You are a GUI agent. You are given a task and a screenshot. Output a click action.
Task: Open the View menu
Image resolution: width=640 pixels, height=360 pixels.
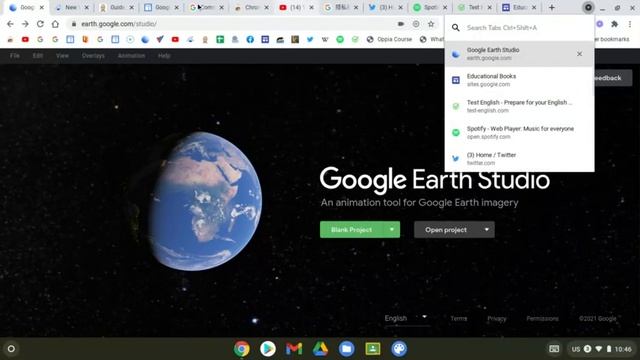click(62, 56)
